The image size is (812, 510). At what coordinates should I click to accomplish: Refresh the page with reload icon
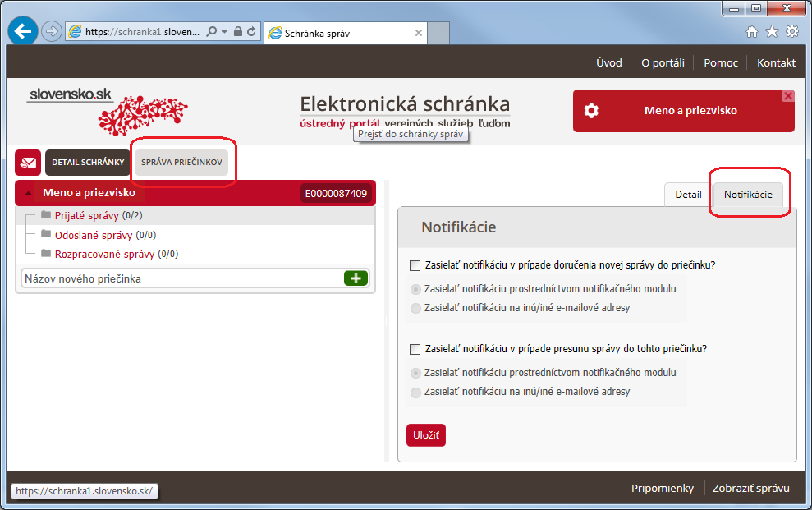pos(251,31)
